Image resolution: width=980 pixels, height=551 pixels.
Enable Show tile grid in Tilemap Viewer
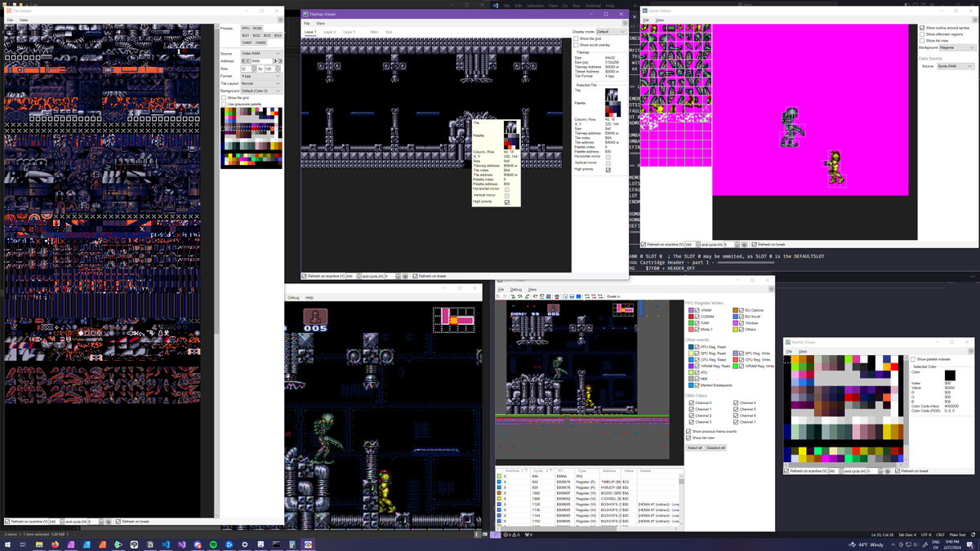pos(576,38)
